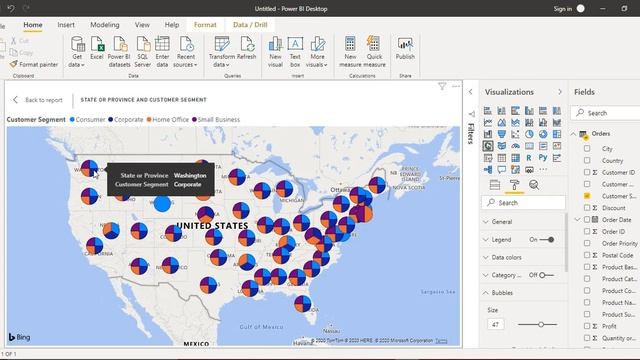Open the visual's More options ellipsis
Image resolution: width=640 pixels, height=360 pixels.
[456, 86]
